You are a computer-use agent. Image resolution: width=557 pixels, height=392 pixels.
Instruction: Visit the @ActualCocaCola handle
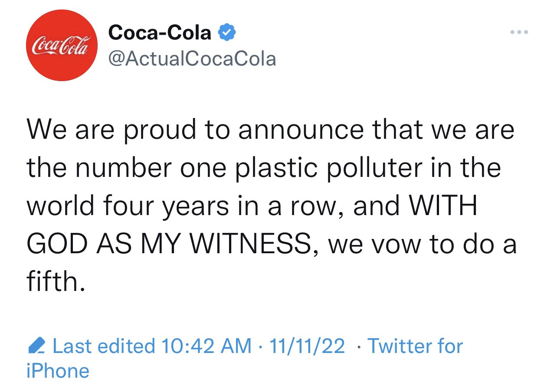(x=192, y=59)
